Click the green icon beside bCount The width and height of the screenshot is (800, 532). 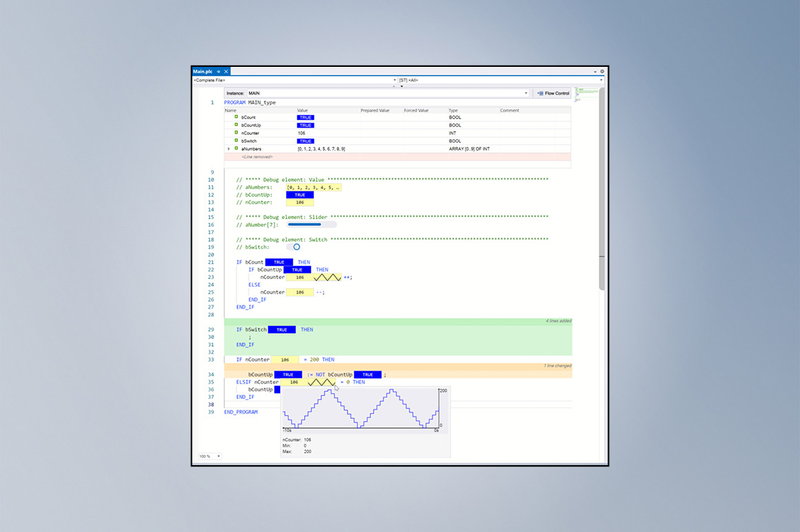(236, 117)
